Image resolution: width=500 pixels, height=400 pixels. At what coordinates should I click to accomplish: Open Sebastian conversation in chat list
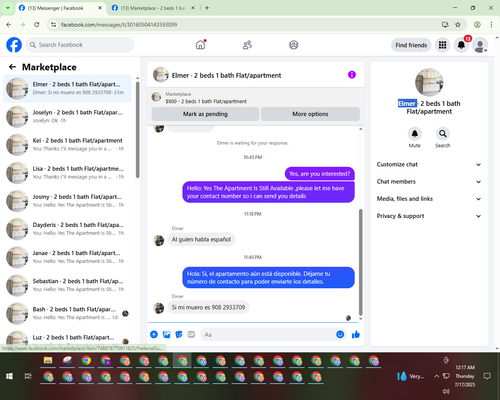[x=67, y=285]
